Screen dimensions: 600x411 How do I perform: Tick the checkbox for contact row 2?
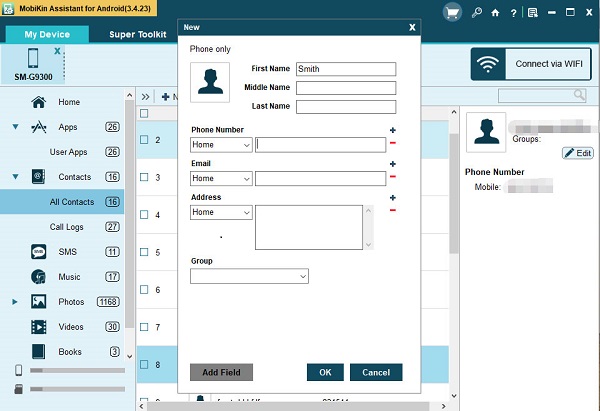(143, 140)
